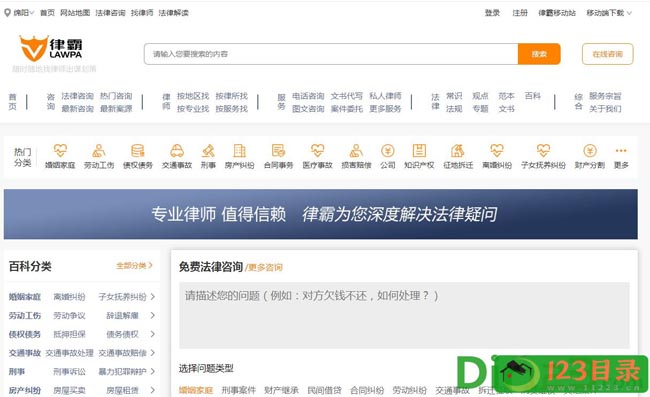Open the 子女抚养纠纷 icon in hot categories
Image resolution: width=650 pixels, height=397 pixels.
tap(543, 150)
